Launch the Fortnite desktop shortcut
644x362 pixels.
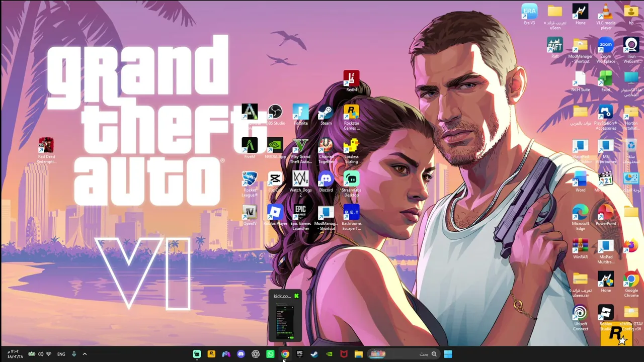pyautogui.click(x=300, y=115)
